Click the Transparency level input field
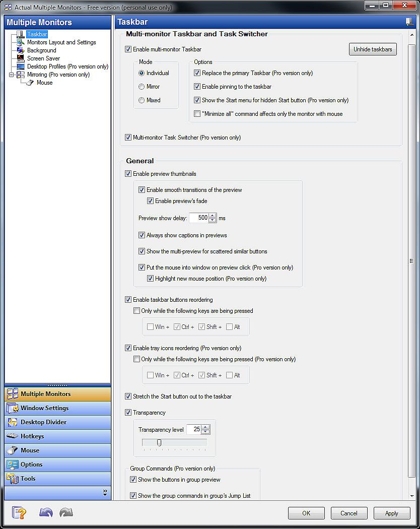The height and width of the screenshot is (529, 420). click(194, 429)
